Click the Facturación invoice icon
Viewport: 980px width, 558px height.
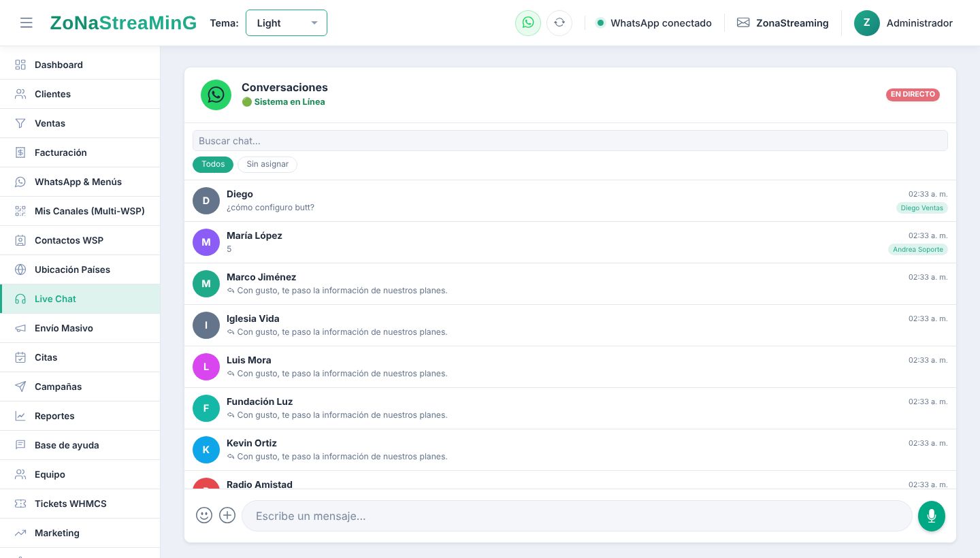click(20, 152)
